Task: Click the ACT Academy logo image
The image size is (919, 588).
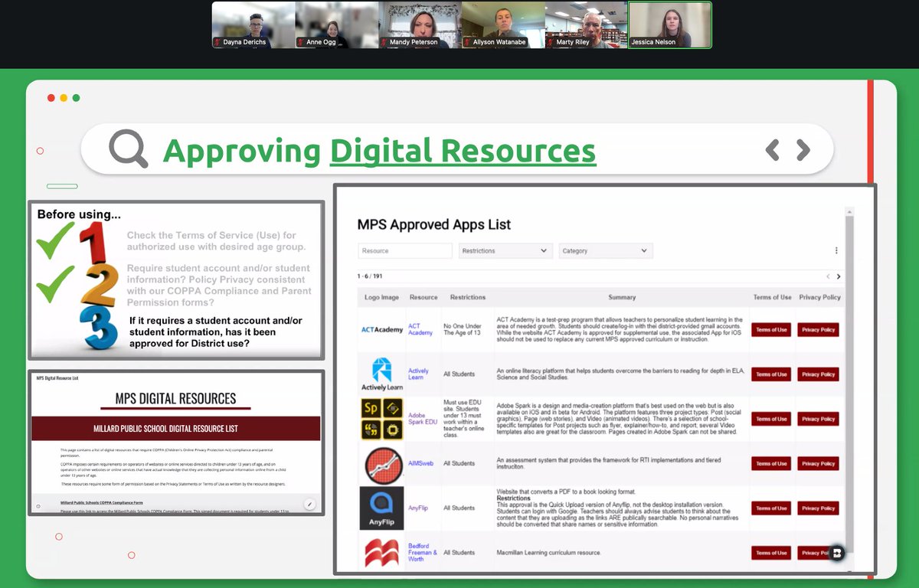Action: 382,330
